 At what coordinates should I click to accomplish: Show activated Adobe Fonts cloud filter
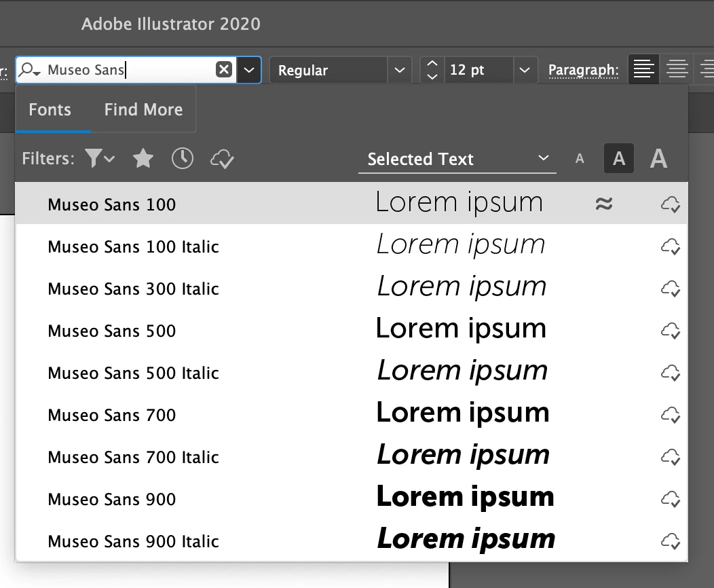click(x=222, y=159)
